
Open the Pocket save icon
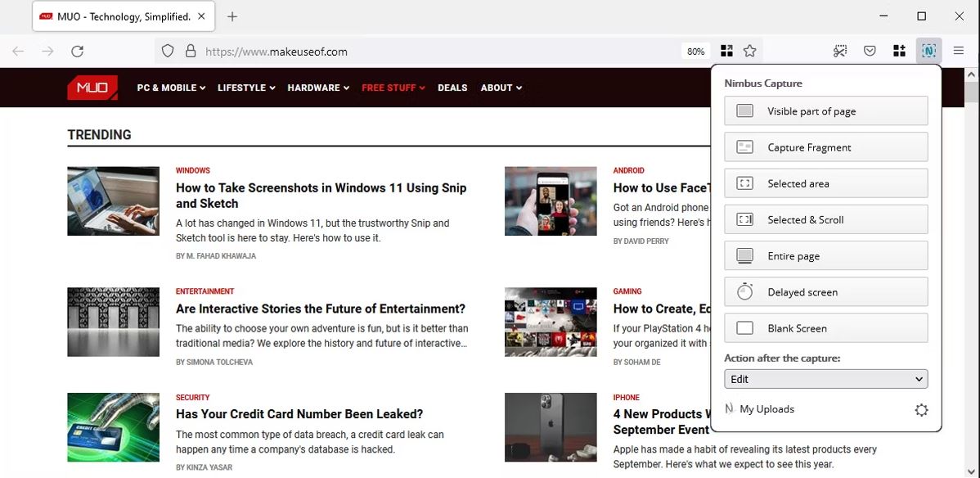pyautogui.click(x=870, y=52)
